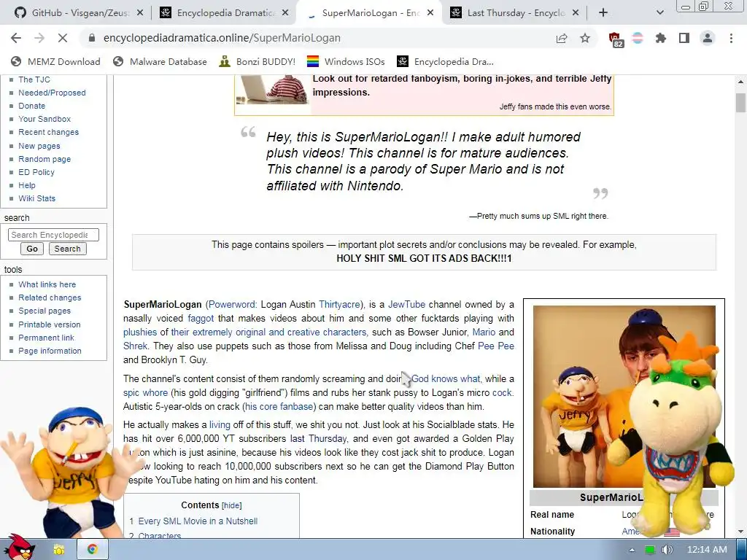Show hidden tray icons arrow

point(632,550)
